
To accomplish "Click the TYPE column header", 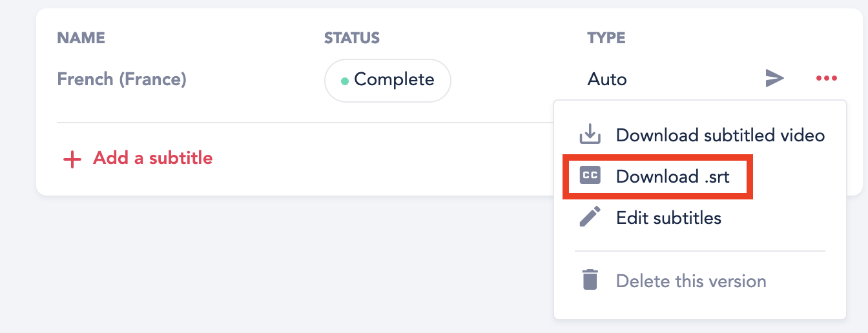I will click(x=606, y=38).
